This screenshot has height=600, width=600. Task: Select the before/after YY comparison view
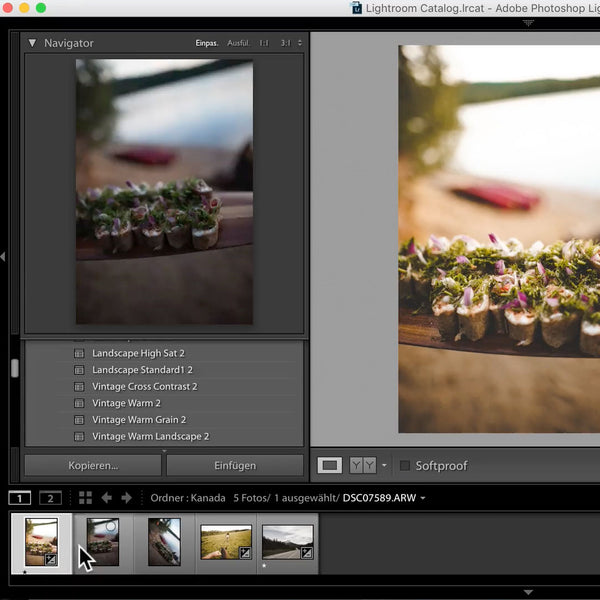pos(362,465)
